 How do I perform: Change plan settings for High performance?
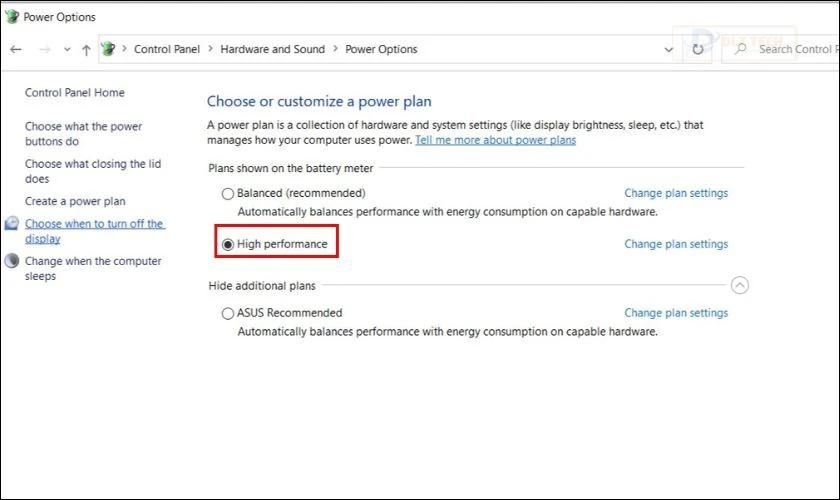pos(676,244)
